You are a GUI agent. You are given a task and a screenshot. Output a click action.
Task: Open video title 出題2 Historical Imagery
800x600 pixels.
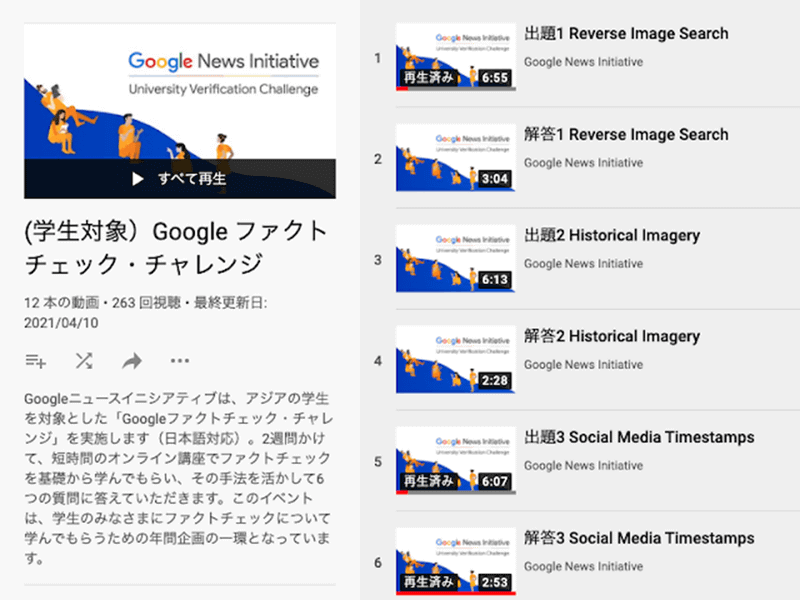click(612, 236)
